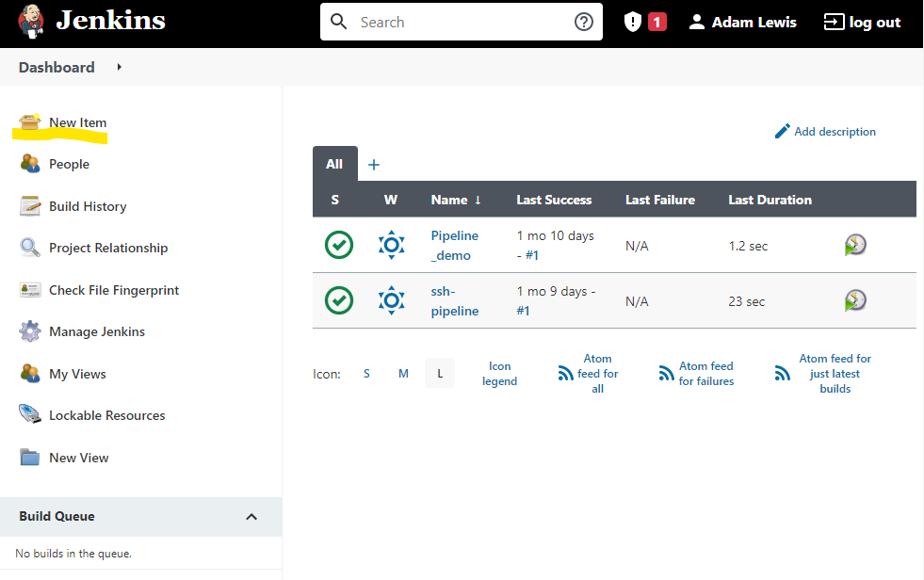Click the New View folder icon
This screenshot has width=924, height=580.
click(29, 457)
